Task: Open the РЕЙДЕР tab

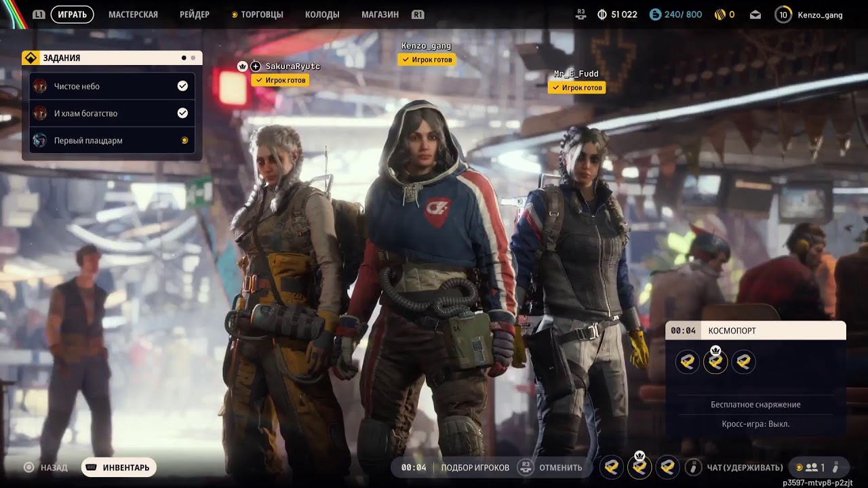Action: pos(195,14)
